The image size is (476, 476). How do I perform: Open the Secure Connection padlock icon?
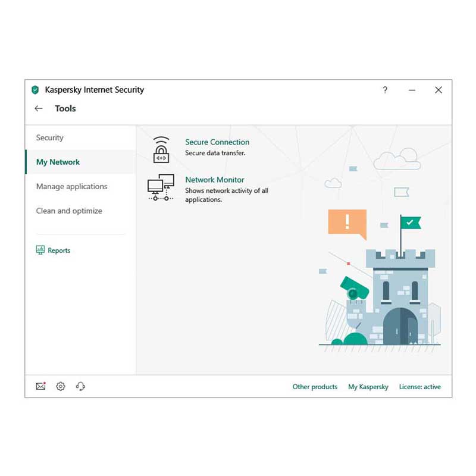click(x=161, y=150)
